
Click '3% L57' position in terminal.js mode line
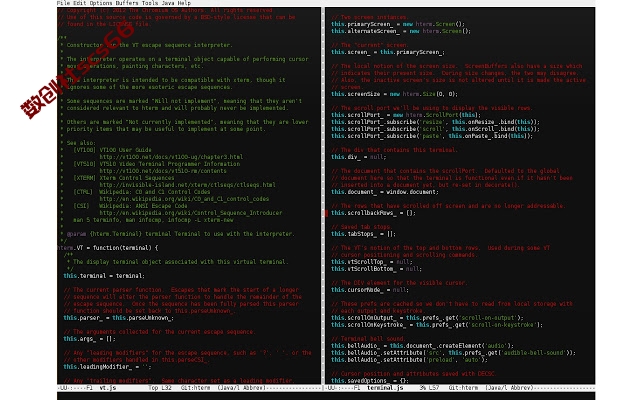429,388
